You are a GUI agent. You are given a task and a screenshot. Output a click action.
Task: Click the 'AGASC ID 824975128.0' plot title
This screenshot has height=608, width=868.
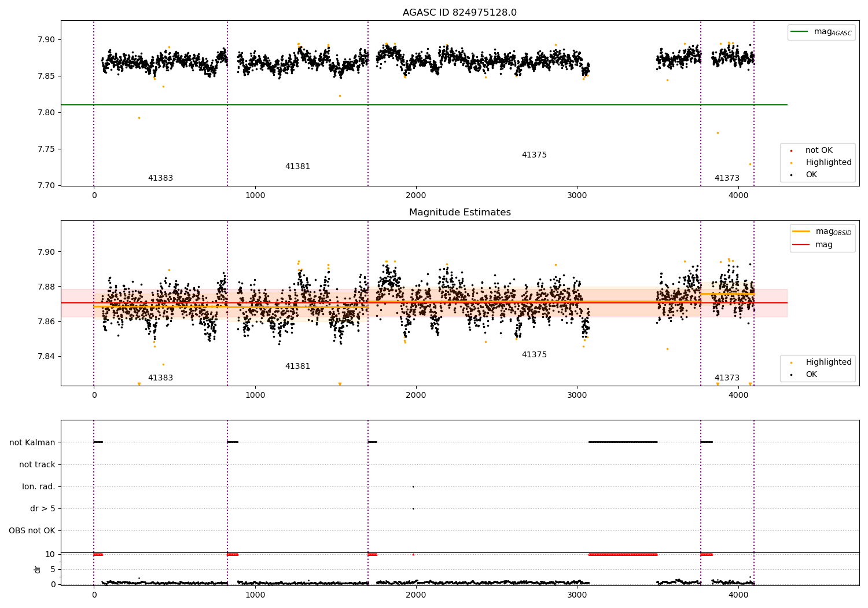[460, 13]
